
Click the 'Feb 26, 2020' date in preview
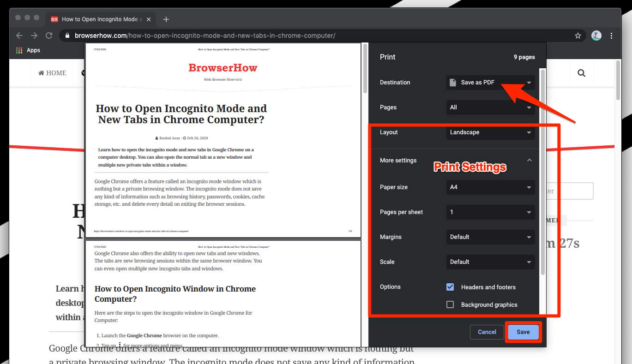[198, 138]
